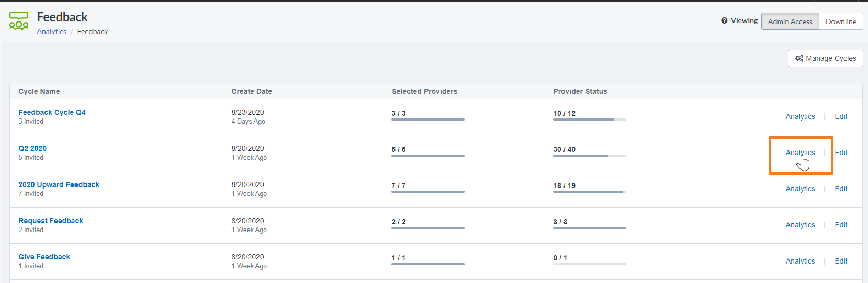Click the gears icon in Manage Cycles
Screen dimensions: 868x283
coord(799,58)
